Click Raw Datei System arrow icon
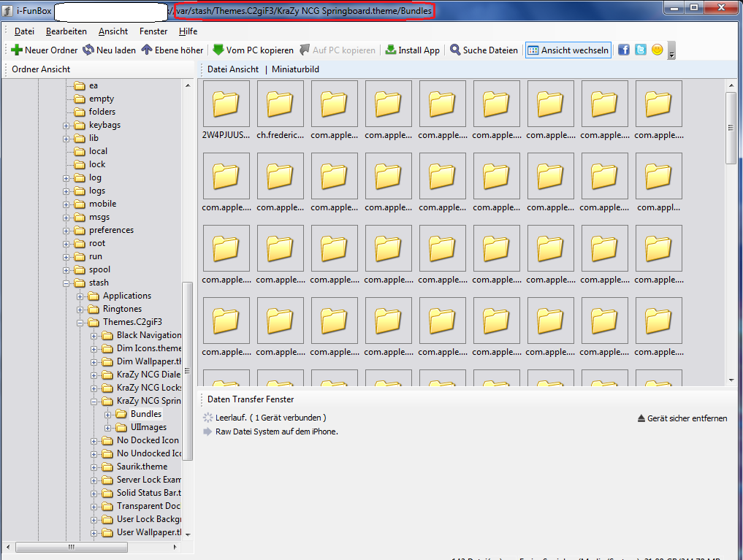Image resolution: width=743 pixels, height=560 pixels. coord(207,431)
